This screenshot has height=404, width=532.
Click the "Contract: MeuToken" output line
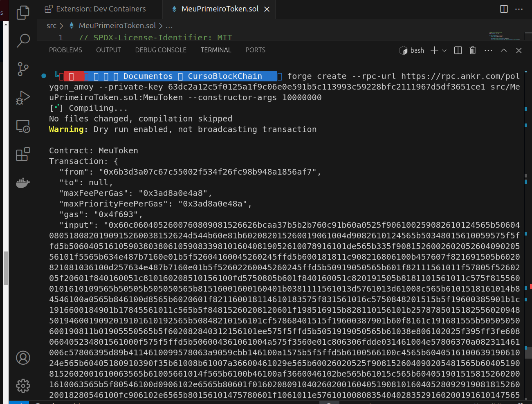[x=94, y=150]
